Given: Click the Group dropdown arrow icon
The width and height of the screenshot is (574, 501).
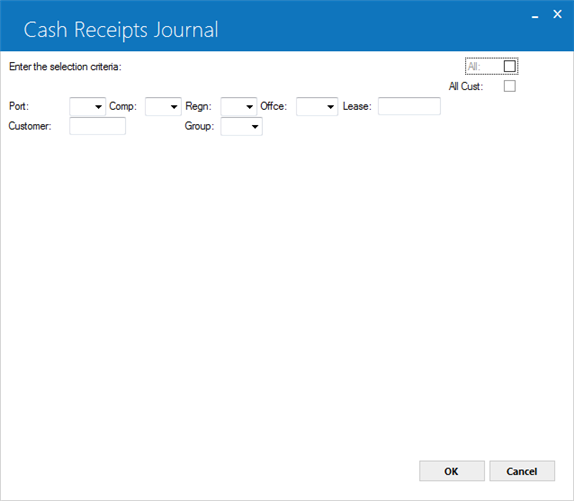Looking at the screenshot, I should coord(255,127).
